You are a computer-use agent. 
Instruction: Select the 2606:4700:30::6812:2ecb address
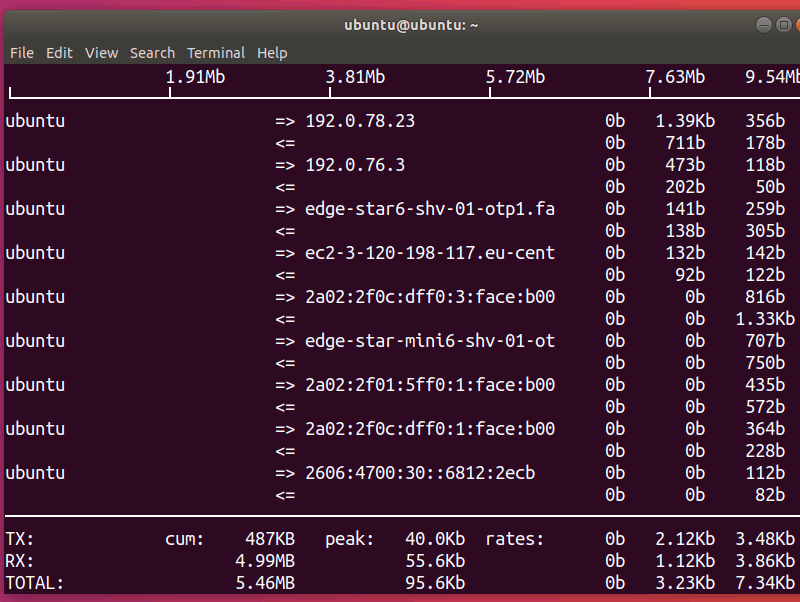(x=420, y=472)
